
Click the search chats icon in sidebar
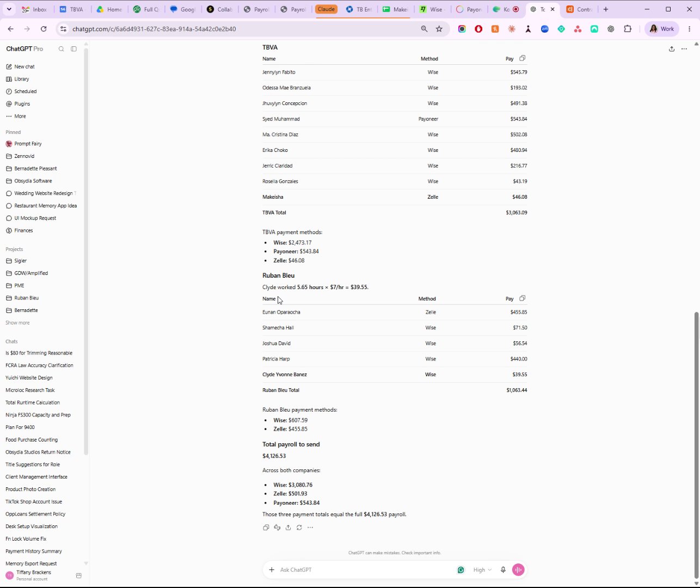click(62, 49)
